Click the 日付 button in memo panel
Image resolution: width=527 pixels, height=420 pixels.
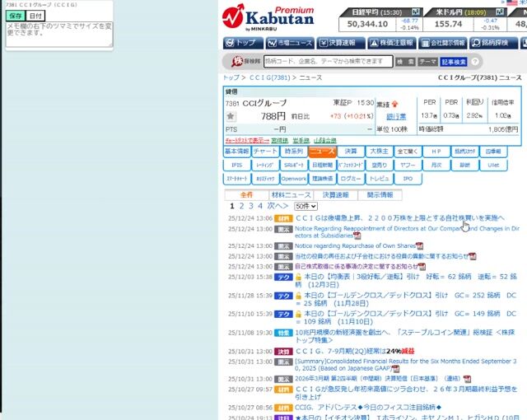[35, 16]
